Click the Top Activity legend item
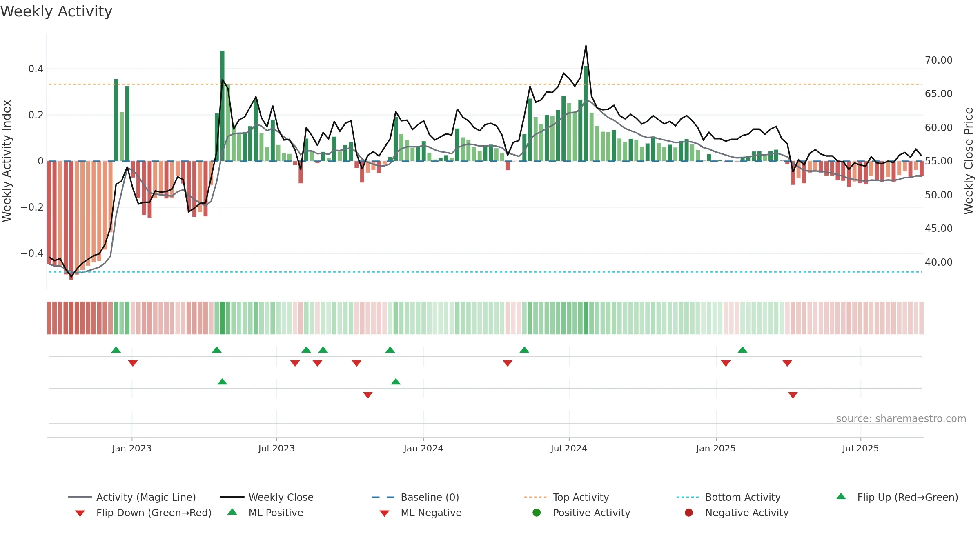 click(567, 497)
